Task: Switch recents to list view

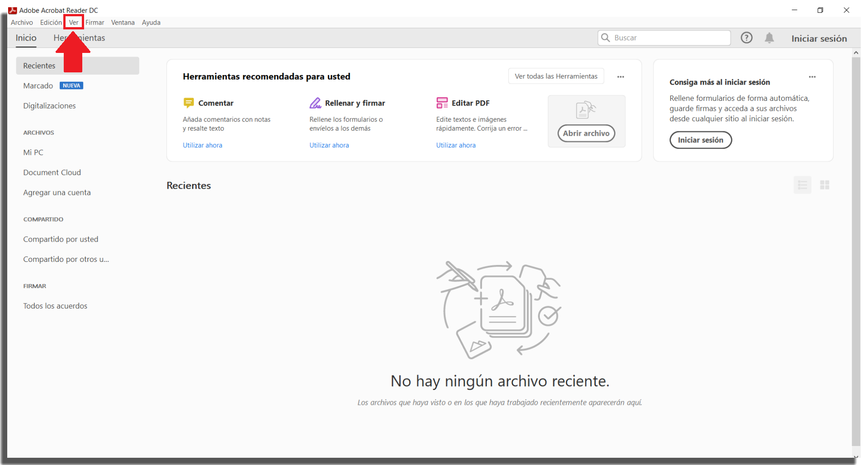Action: [x=802, y=185]
